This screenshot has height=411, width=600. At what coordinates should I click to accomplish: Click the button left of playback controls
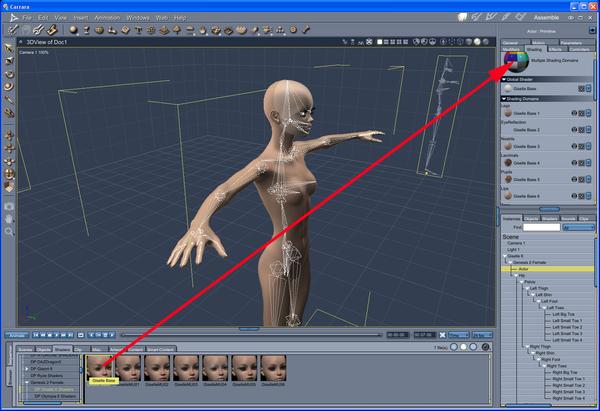(x=17, y=335)
